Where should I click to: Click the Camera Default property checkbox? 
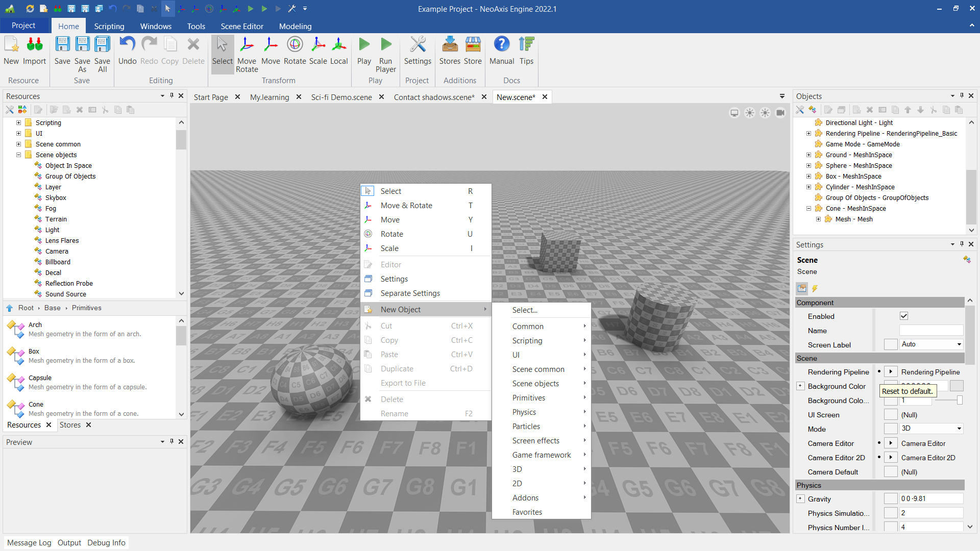pyautogui.click(x=891, y=472)
